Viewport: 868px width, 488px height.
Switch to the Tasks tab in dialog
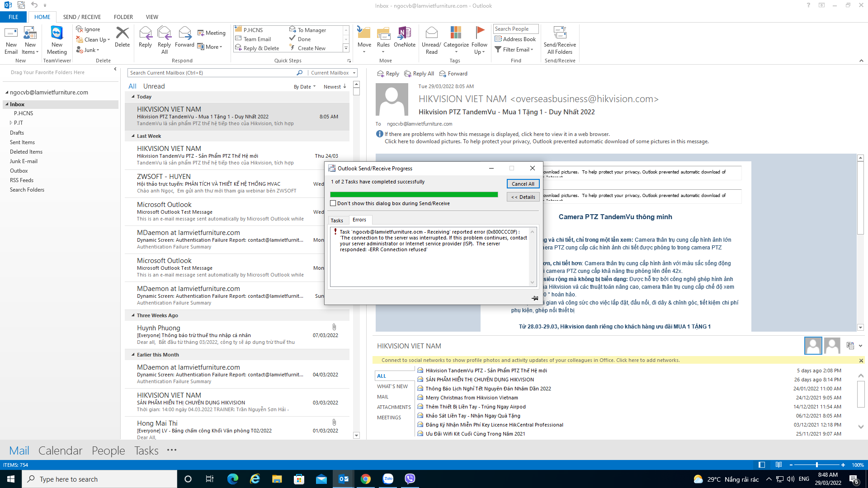(x=337, y=221)
